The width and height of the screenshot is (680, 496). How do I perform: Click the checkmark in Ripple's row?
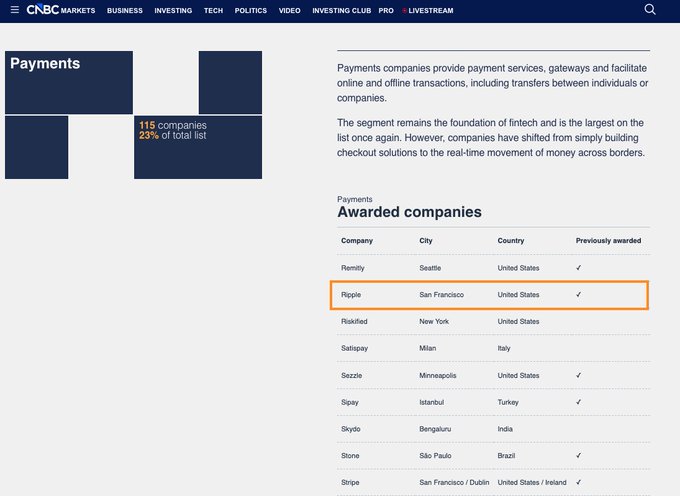578,294
